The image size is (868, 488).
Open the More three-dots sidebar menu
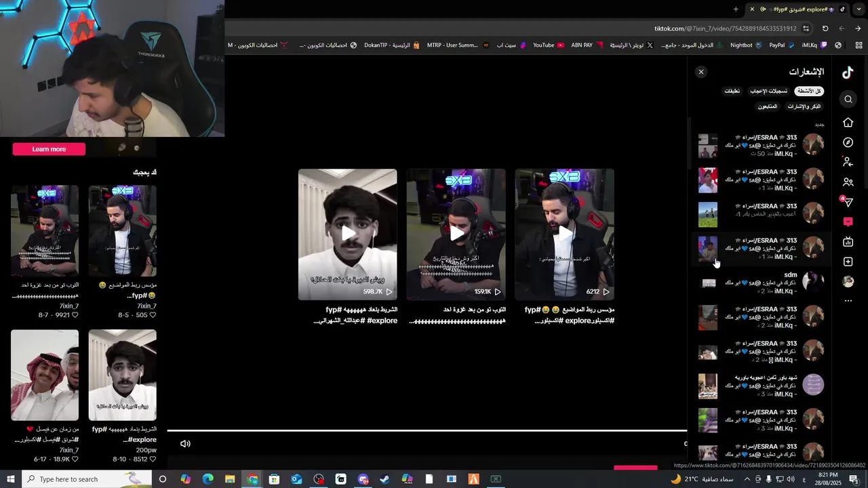click(848, 301)
